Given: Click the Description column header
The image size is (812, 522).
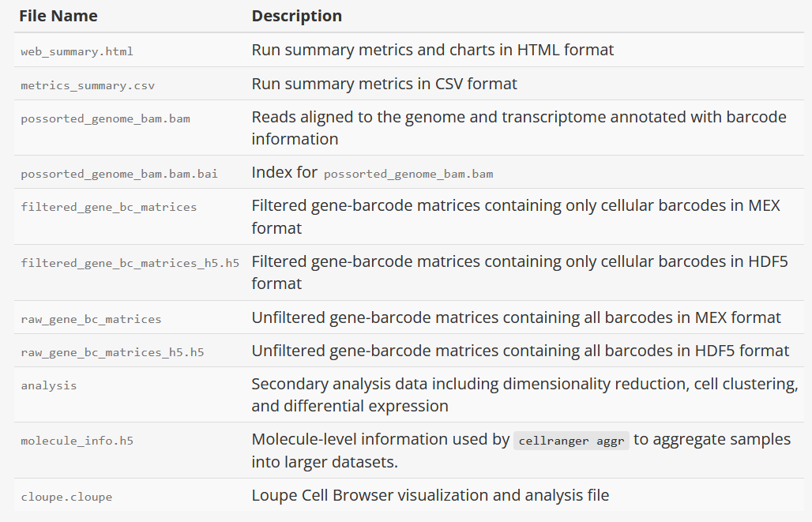Looking at the screenshot, I should coord(296,16).
